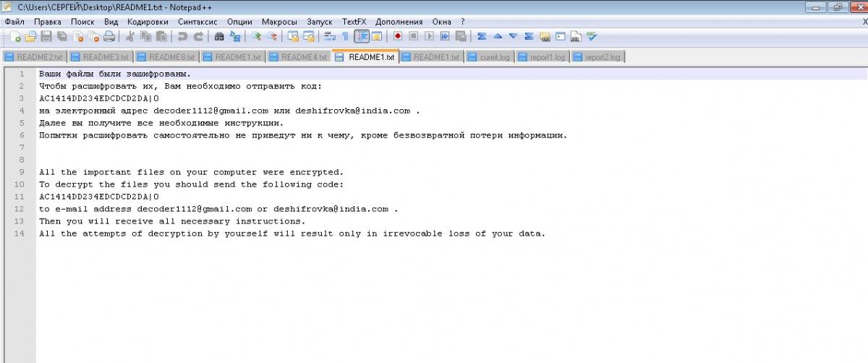The image size is (868, 363).
Task: Click line "Далее вы получите все необходимые инструкции."
Action: coord(161,123)
